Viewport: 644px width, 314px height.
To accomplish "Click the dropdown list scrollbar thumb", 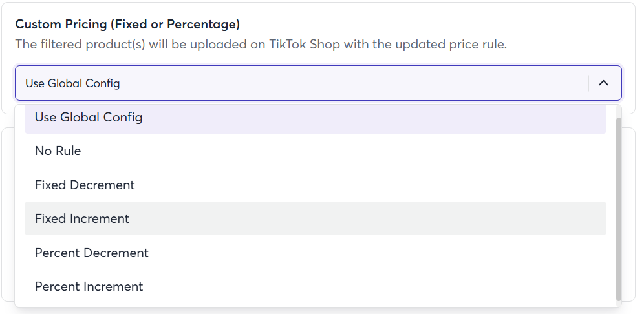I will (619, 207).
